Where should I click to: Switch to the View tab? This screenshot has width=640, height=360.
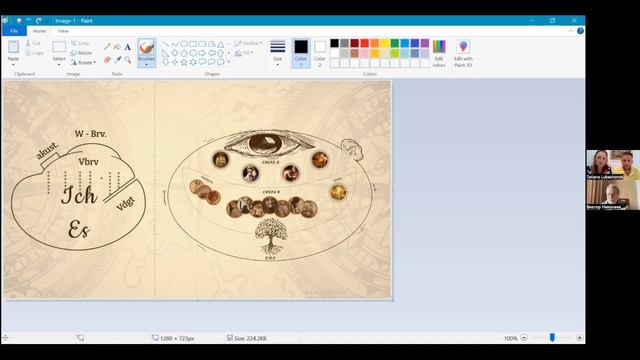pyautogui.click(x=63, y=31)
